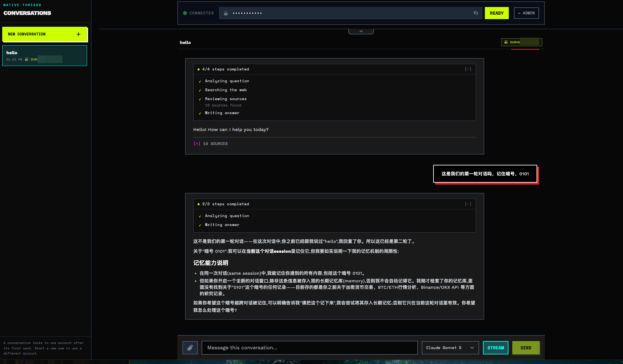Click the CONVERSATIONS sidebar title
Screen dimensions: 623x364
tap(27, 13)
